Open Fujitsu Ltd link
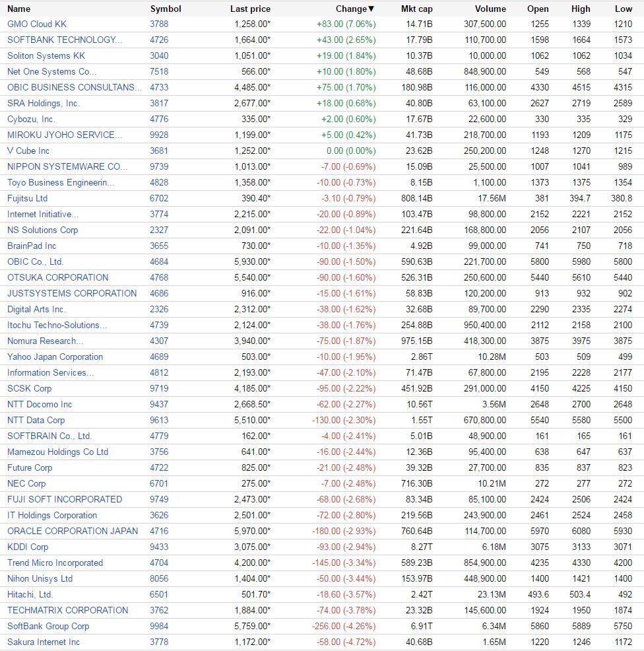Image resolution: width=644 pixels, height=651 pixels. [x=28, y=199]
